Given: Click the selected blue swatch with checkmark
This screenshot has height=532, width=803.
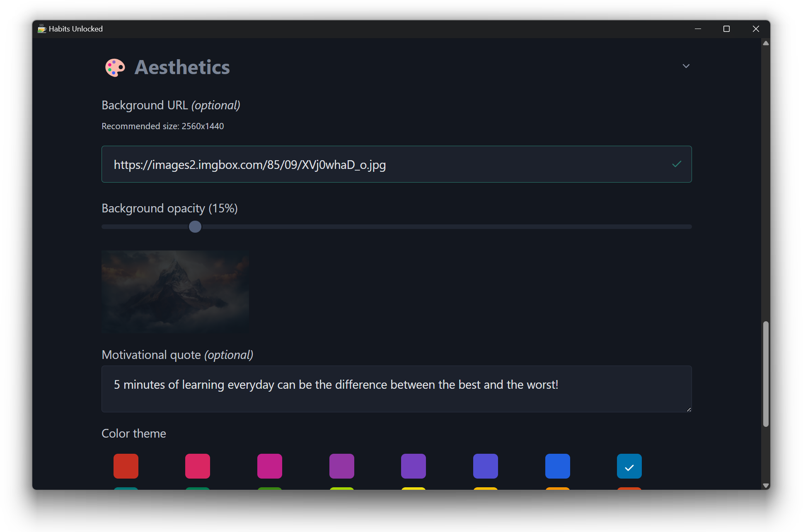Looking at the screenshot, I should point(629,466).
